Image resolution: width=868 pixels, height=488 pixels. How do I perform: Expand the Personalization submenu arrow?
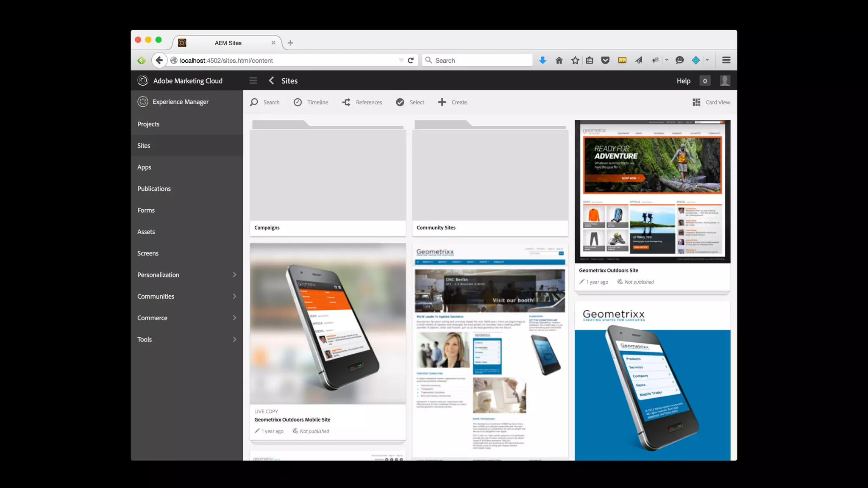point(234,274)
